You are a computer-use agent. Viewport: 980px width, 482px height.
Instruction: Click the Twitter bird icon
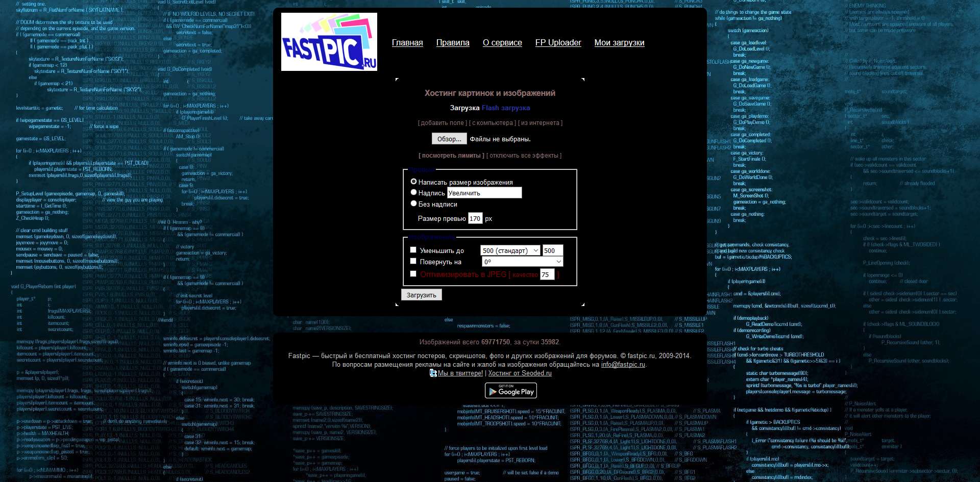tap(433, 373)
